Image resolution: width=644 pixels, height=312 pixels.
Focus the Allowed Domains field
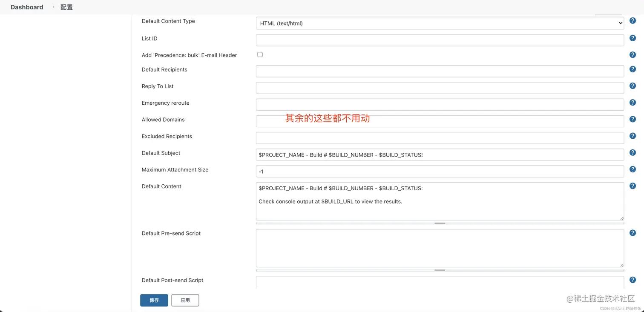pos(440,121)
